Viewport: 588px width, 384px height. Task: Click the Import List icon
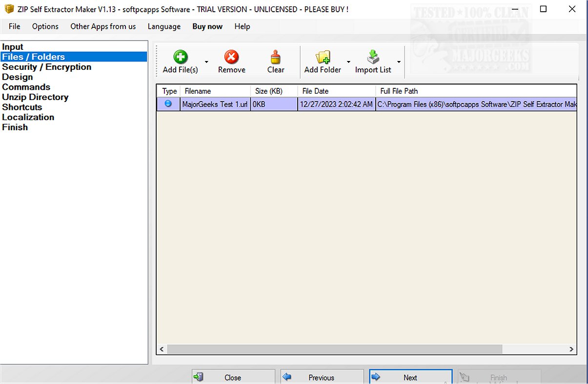click(373, 57)
